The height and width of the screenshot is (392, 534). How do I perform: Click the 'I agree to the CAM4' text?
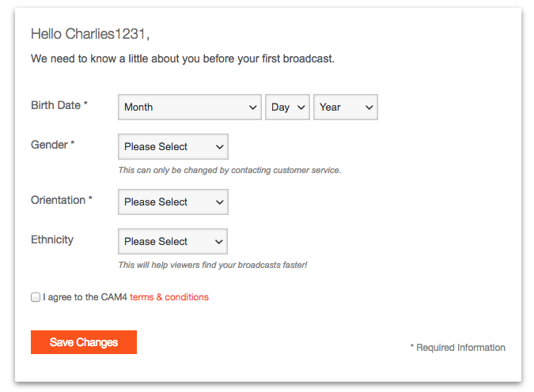pos(85,298)
